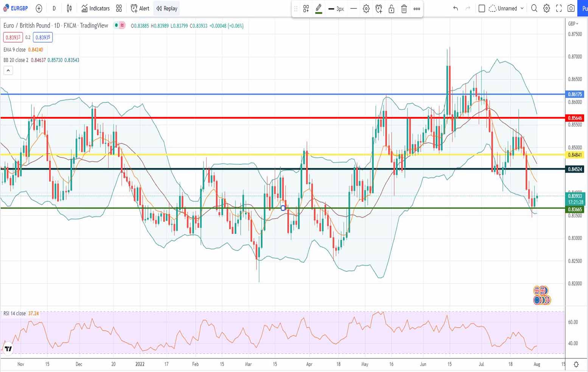This screenshot has width=588, height=372.
Task: Open the candlestick chart style selector
Action: coord(69,8)
